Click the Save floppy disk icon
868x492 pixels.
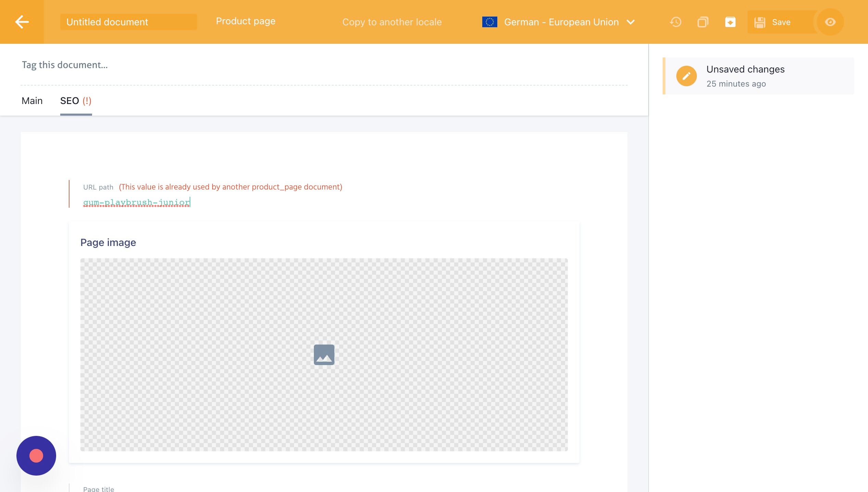(x=760, y=22)
